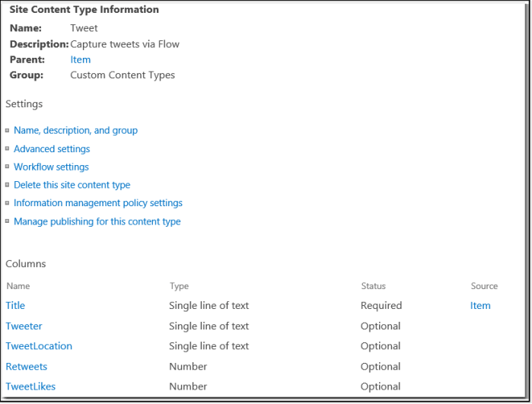This screenshot has height=404, width=532.
Task: Open Information management policy settings
Action: tap(97, 203)
